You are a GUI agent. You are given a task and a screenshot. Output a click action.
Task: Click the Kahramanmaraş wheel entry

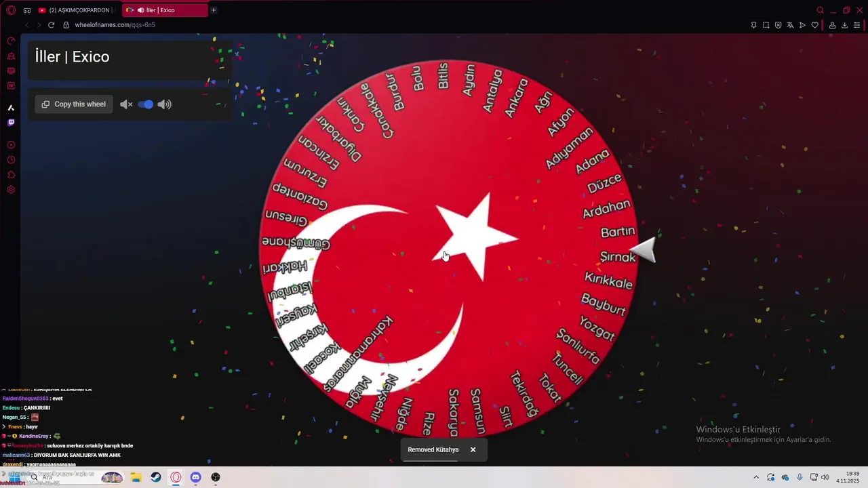(x=358, y=354)
